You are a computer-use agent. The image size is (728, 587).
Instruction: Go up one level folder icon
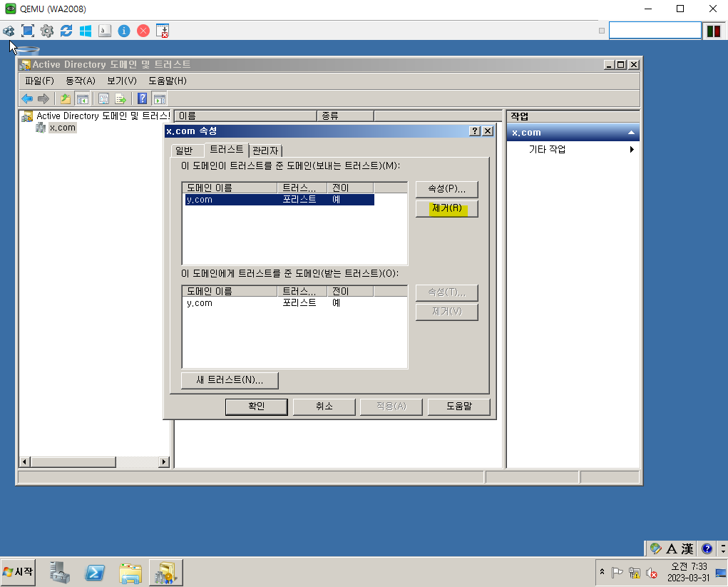tap(66, 98)
